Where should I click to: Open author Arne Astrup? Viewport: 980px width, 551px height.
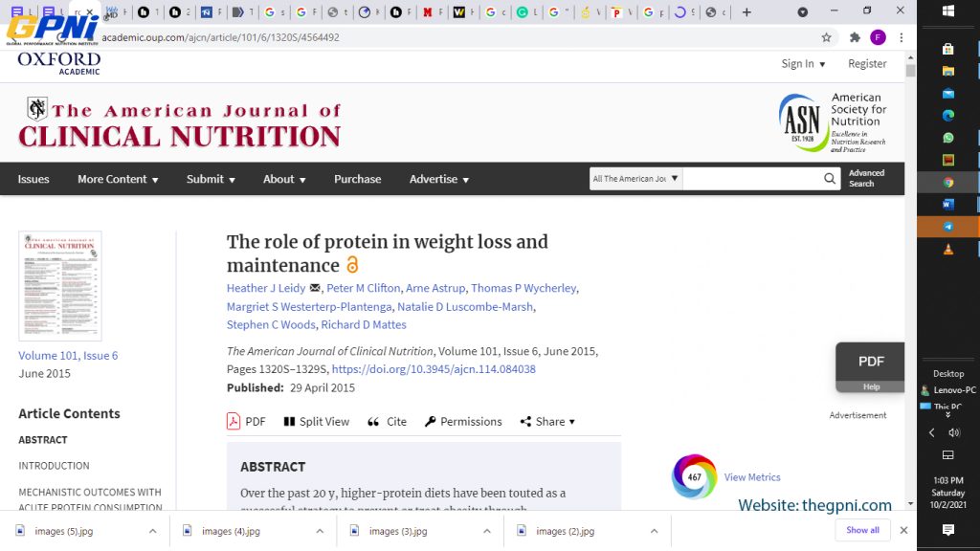[435, 288]
